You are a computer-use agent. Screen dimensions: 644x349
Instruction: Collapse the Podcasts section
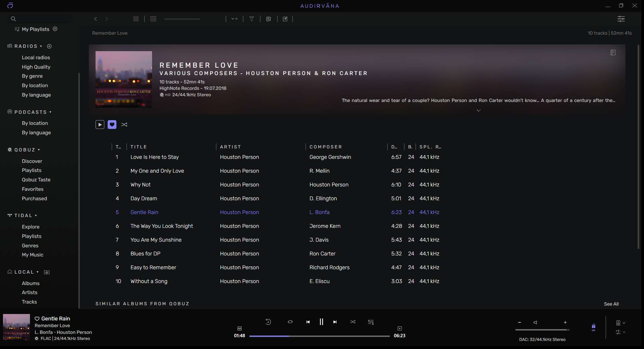tap(50, 112)
